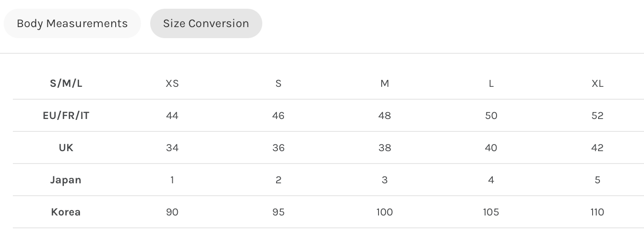Click the XL size column header
The image size is (644, 249).
point(598,83)
